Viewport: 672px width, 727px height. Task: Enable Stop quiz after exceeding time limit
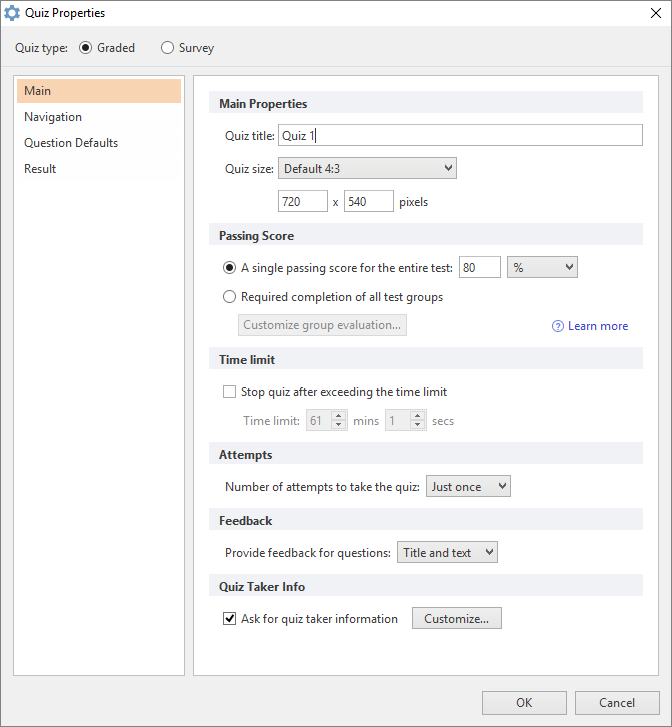pos(230,392)
